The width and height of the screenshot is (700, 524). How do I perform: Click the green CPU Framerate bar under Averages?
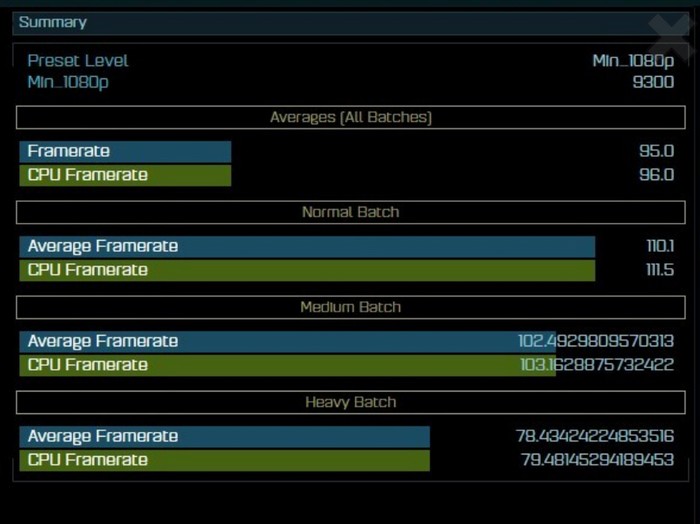(125, 176)
